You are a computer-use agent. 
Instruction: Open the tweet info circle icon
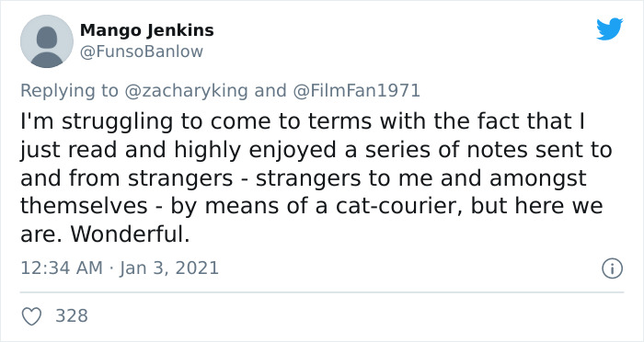(x=613, y=268)
